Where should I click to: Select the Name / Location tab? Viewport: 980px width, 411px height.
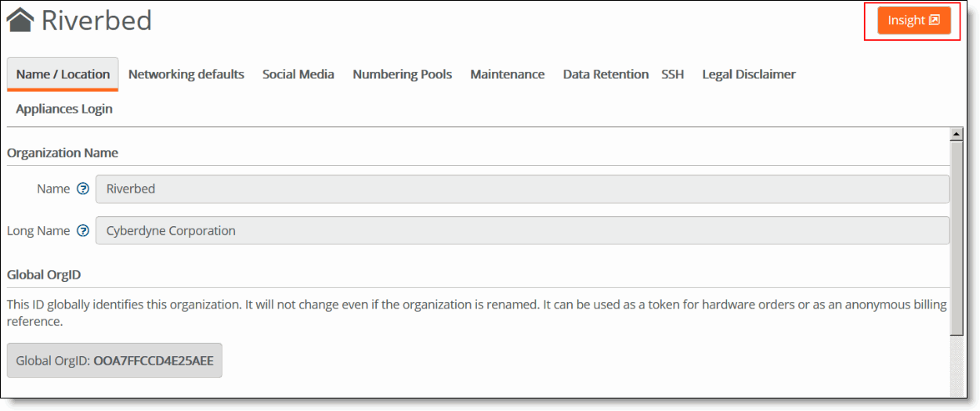pyautogui.click(x=63, y=74)
